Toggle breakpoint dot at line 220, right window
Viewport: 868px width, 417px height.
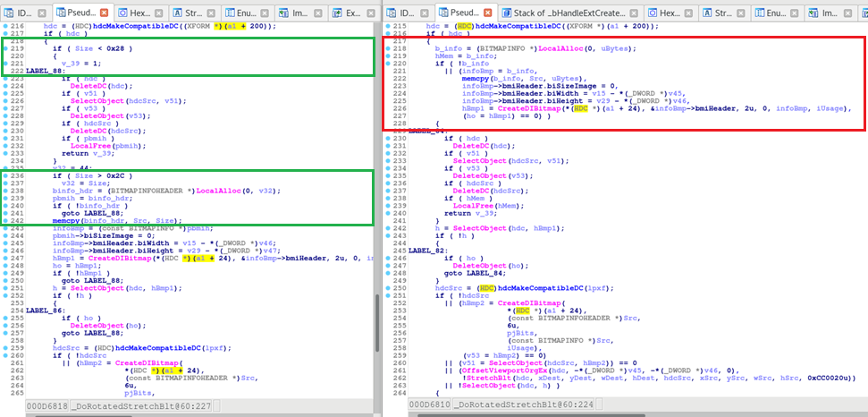point(387,64)
